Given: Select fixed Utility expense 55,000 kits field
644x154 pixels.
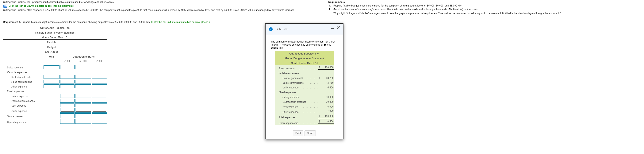Looking at the screenshot, I should point(67,110).
